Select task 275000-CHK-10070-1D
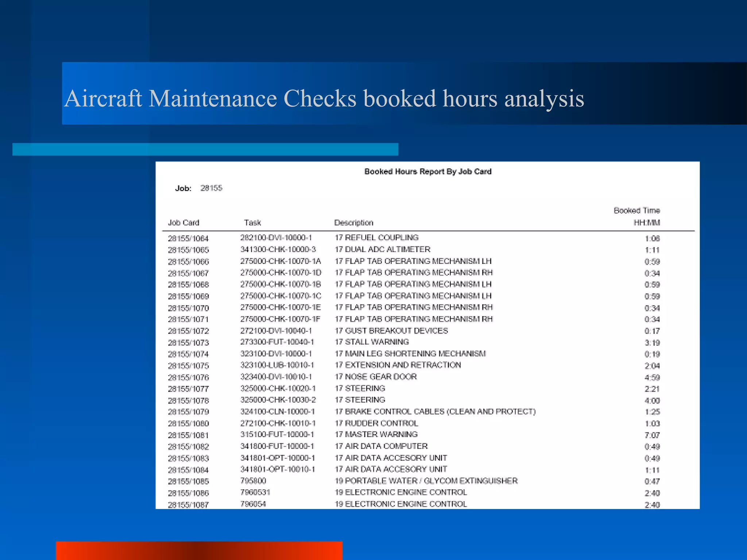This screenshot has height=560, width=747. (x=281, y=273)
